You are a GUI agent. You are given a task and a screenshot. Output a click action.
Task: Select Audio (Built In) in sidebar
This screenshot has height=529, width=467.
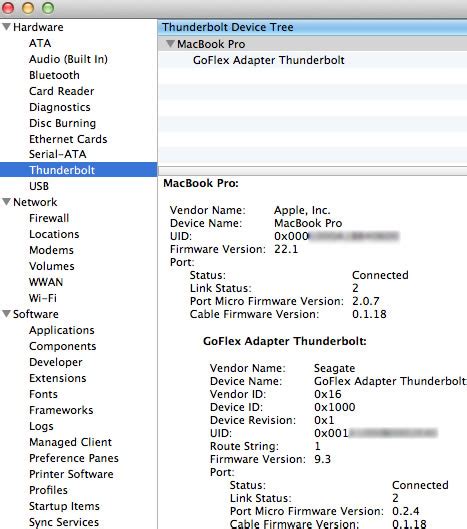(x=68, y=59)
